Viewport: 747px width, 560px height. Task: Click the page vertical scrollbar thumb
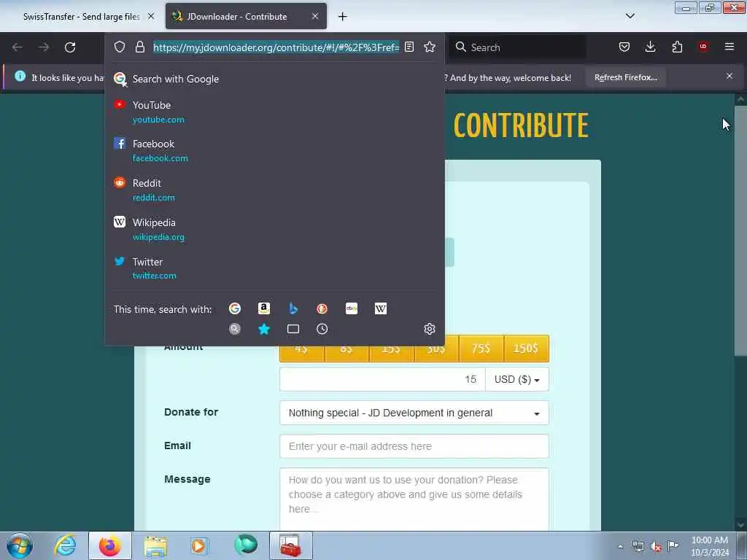(740, 230)
